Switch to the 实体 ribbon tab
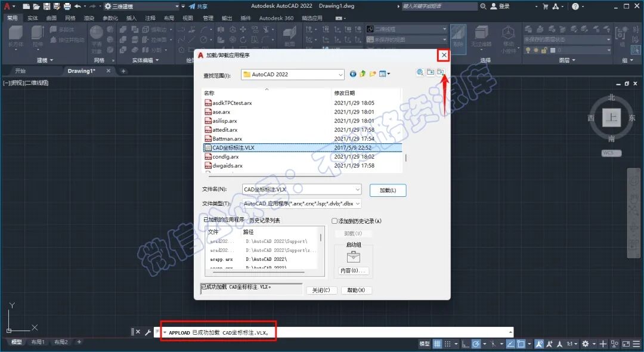The width and height of the screenshot is (644, 352). pos(33,18)
